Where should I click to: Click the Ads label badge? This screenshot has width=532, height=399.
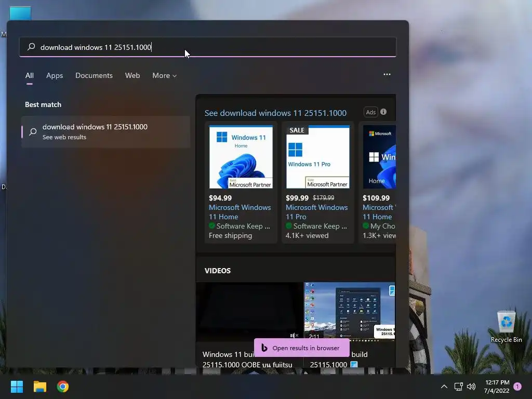[370, 112]
